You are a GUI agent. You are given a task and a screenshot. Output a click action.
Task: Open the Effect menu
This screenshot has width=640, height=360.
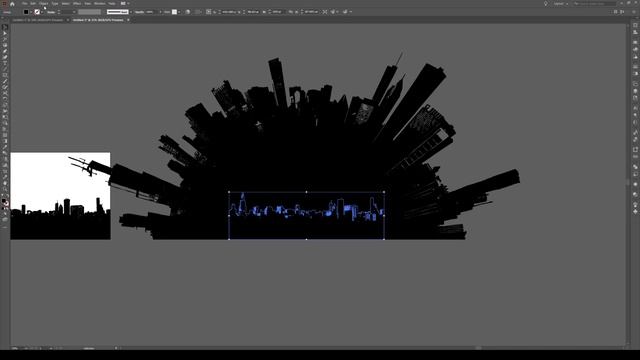[x=77, y=4]
